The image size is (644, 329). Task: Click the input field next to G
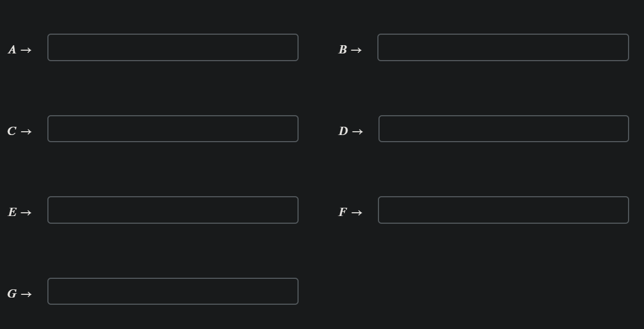point(172,291)
